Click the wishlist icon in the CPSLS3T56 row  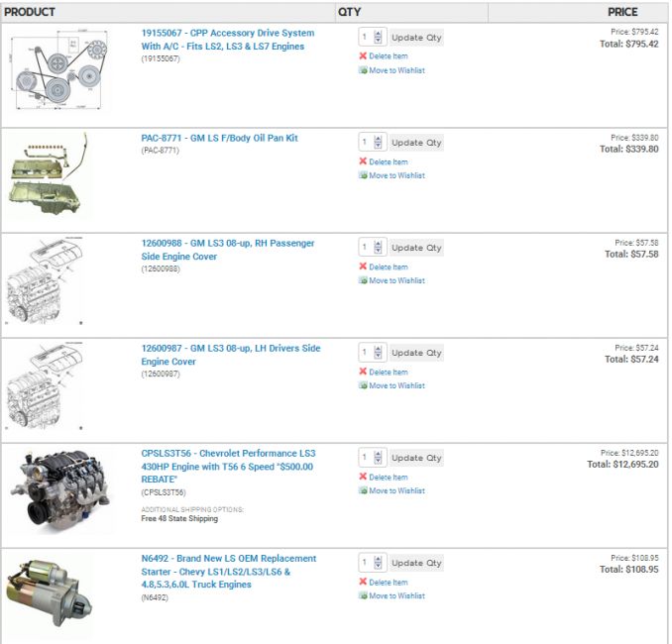363,490
